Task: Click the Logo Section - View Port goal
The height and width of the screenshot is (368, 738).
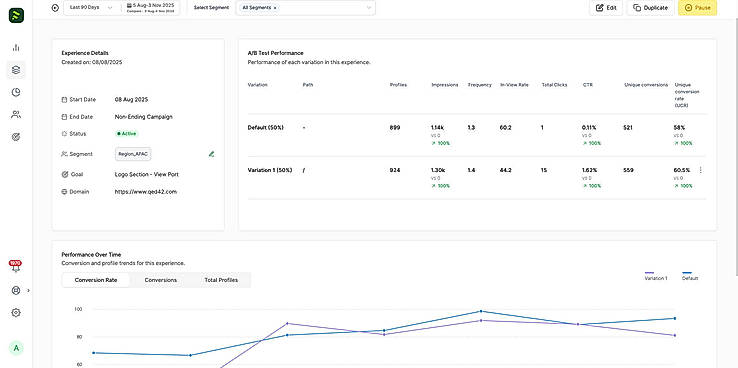Action: [x=146, y=174]
